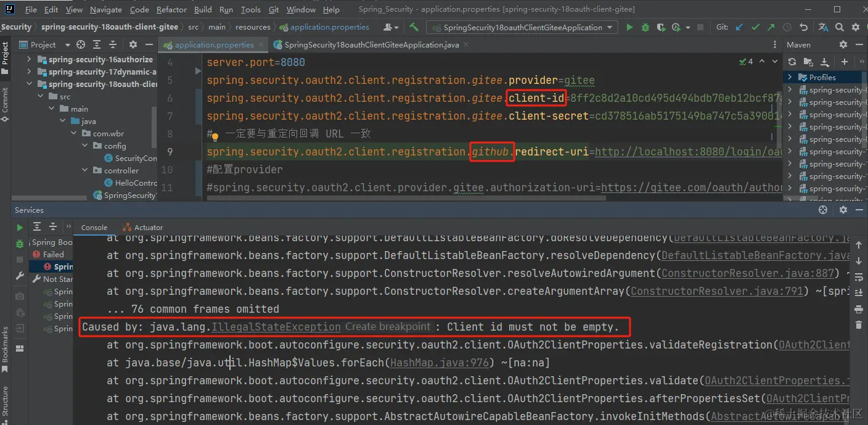Collapse the controller package
Image resolution: width=868 pixels, height=425 pixels.
click(85, 170)
